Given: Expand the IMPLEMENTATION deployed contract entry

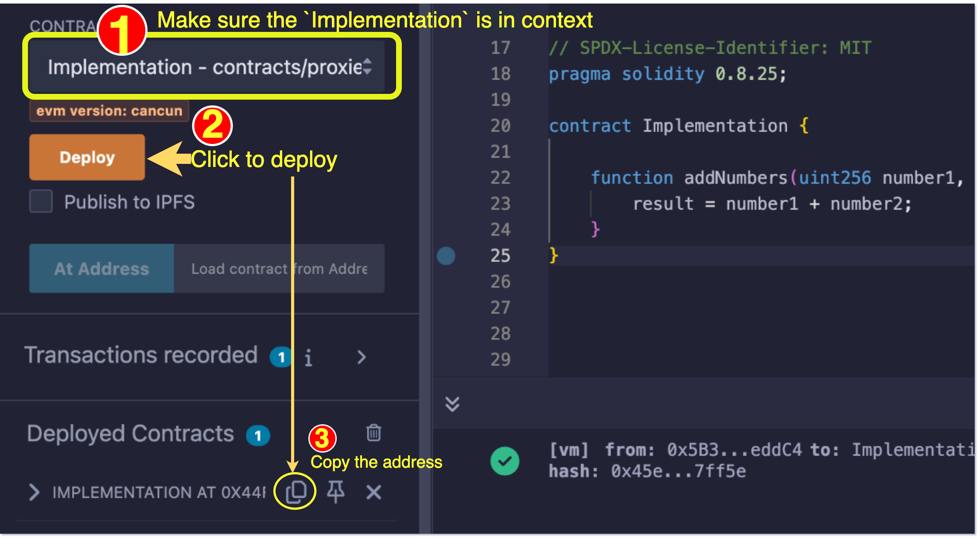Looking at the screenshot, I should 33,492.
